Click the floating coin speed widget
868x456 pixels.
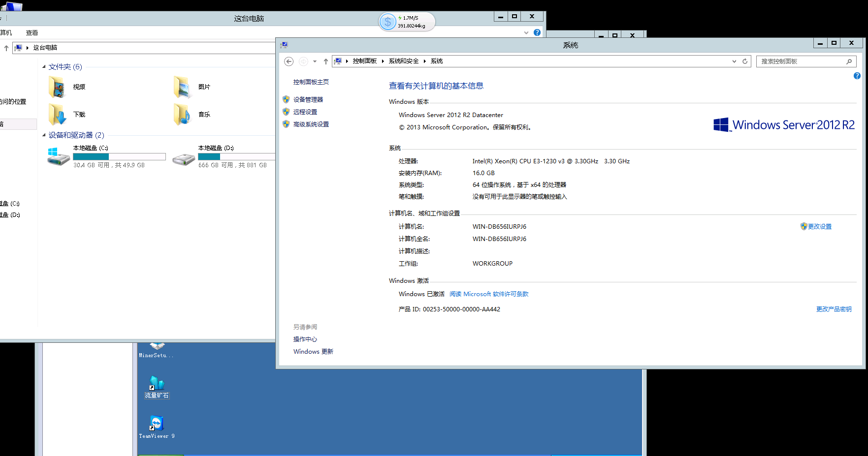tap(407, 22)
